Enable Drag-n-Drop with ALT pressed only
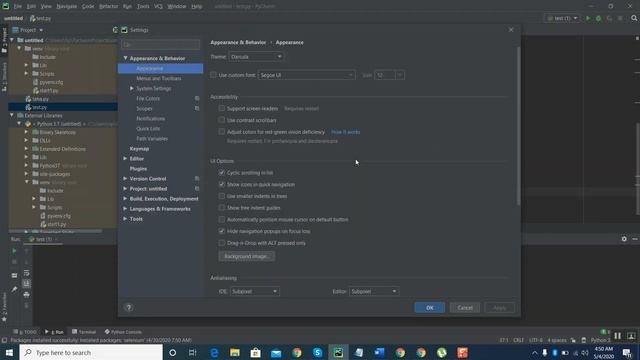640x360 pixels. (222, 243)
